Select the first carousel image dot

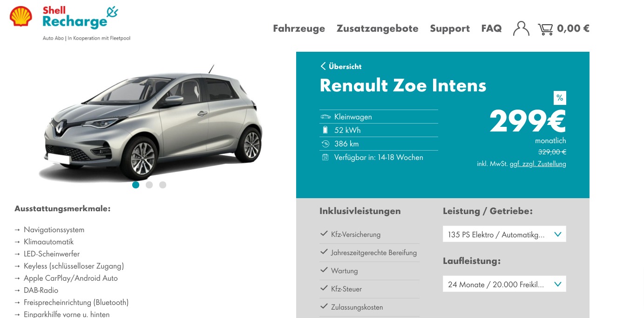click(136, 185)
